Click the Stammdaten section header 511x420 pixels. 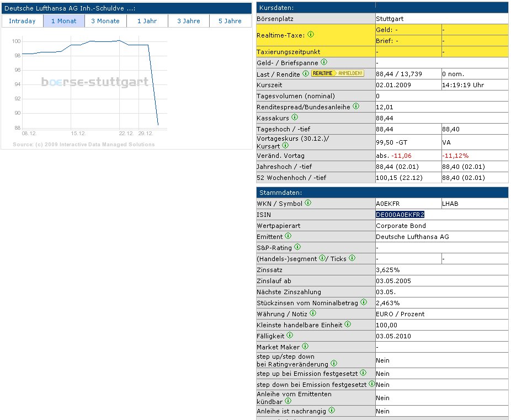click(382, 192)
